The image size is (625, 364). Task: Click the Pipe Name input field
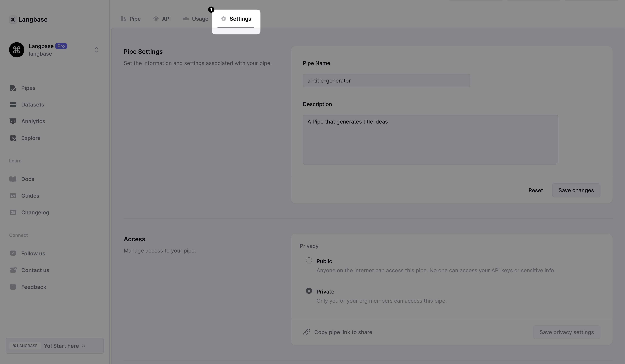point(386,81)
